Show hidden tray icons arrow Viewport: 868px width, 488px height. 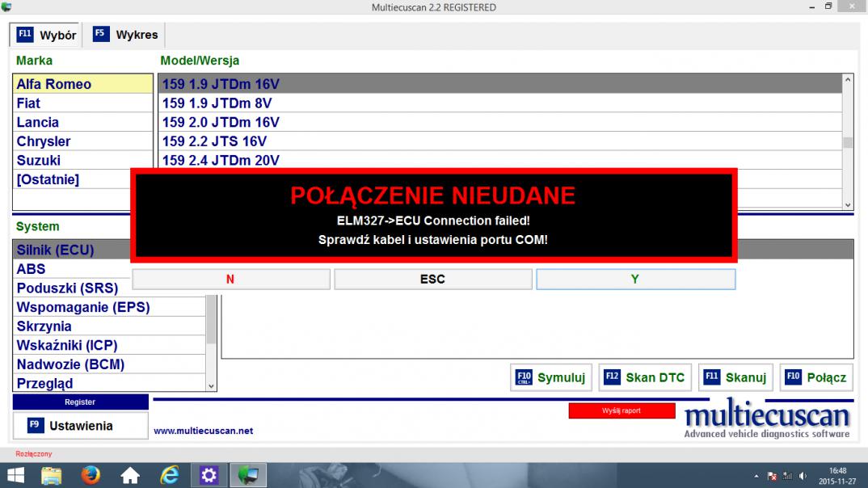click(756, 476)
